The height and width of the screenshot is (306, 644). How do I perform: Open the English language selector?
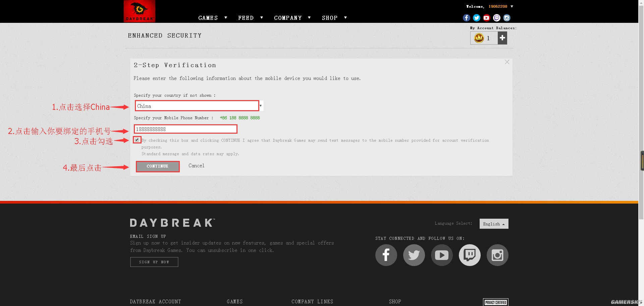click(x=494, y=224)
